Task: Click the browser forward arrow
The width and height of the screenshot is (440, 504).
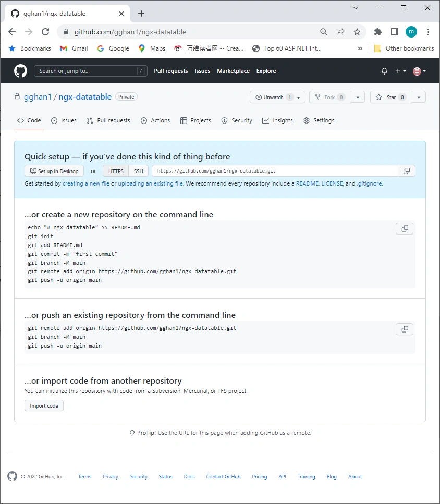Action: pyautogui.click(x=29, y=32)
